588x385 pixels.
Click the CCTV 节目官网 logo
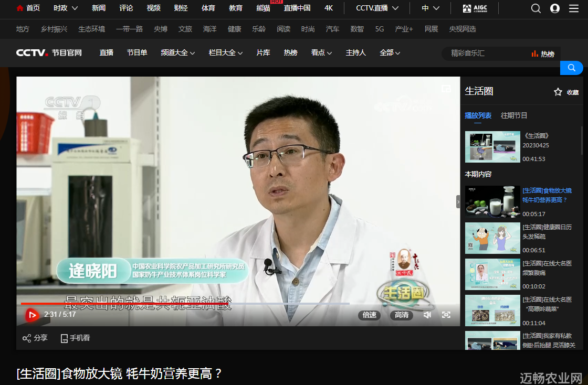[x=49, y=53]
